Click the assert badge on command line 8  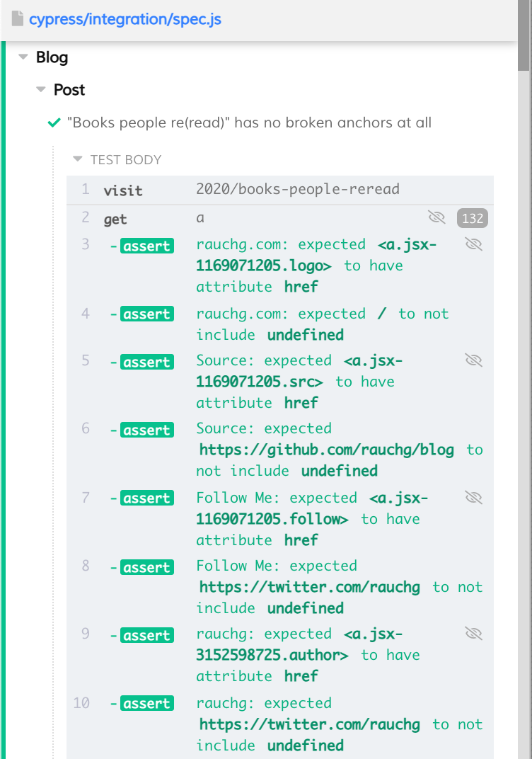(146, 567)
